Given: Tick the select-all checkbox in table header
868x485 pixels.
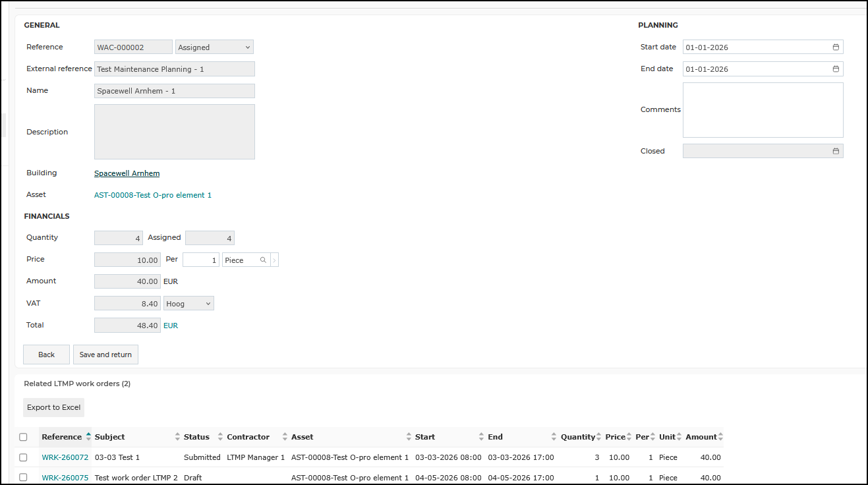Looking at the screenshot, I should tap(24, 437).
